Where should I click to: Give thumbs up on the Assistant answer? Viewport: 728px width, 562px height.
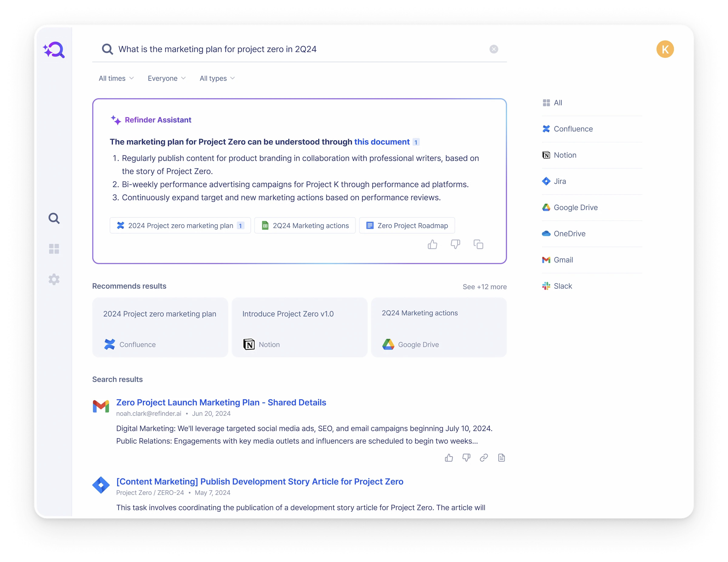(x=432, y=244)
